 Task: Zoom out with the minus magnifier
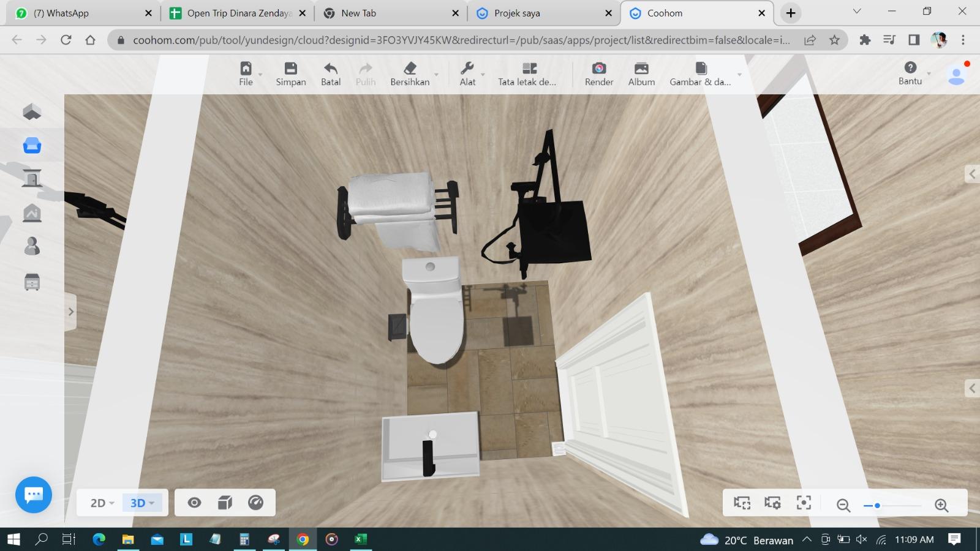843,505
